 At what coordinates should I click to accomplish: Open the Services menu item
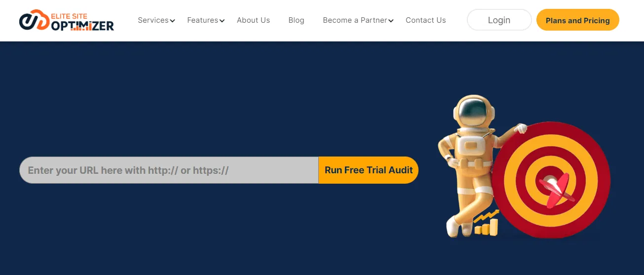tap(153, 20)
